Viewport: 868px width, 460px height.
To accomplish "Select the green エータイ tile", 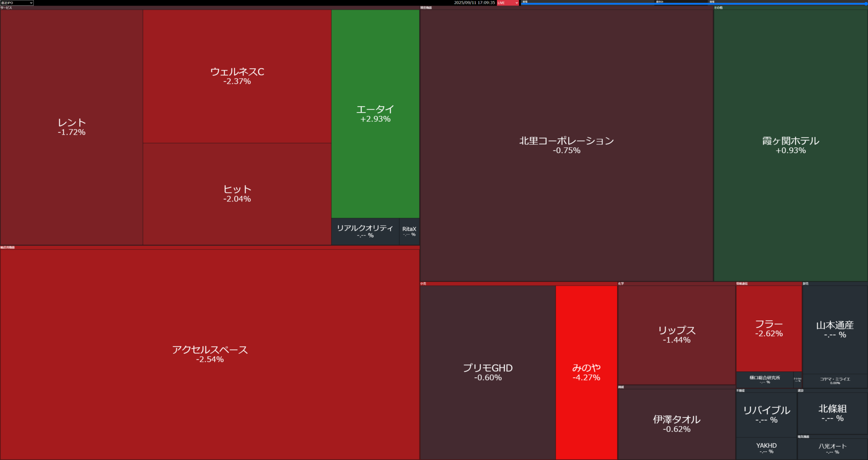I will pos(375,114).
